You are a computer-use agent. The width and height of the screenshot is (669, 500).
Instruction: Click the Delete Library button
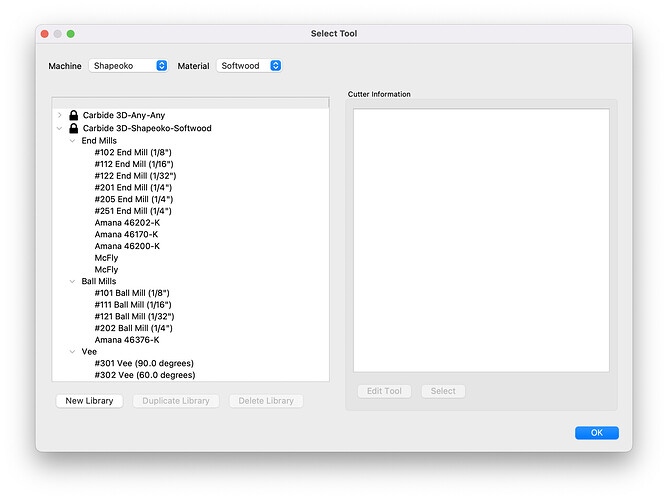266,401
